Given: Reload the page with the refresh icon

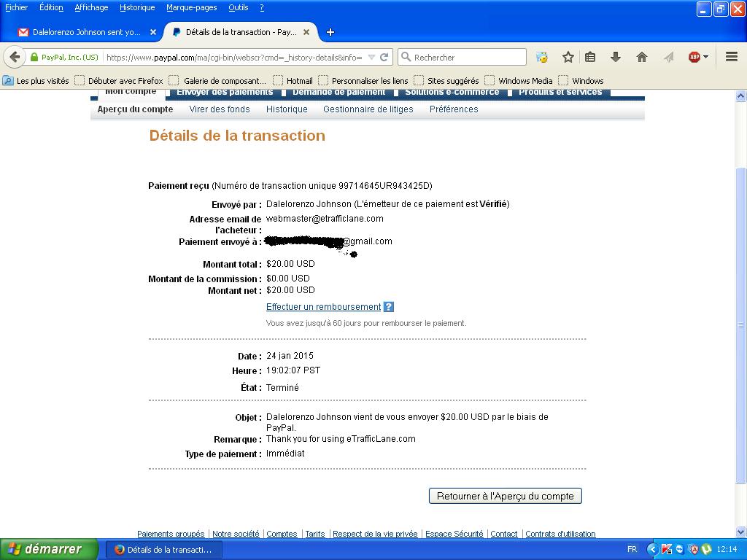Looking at the screenshot, I should [x=384, y=57].
